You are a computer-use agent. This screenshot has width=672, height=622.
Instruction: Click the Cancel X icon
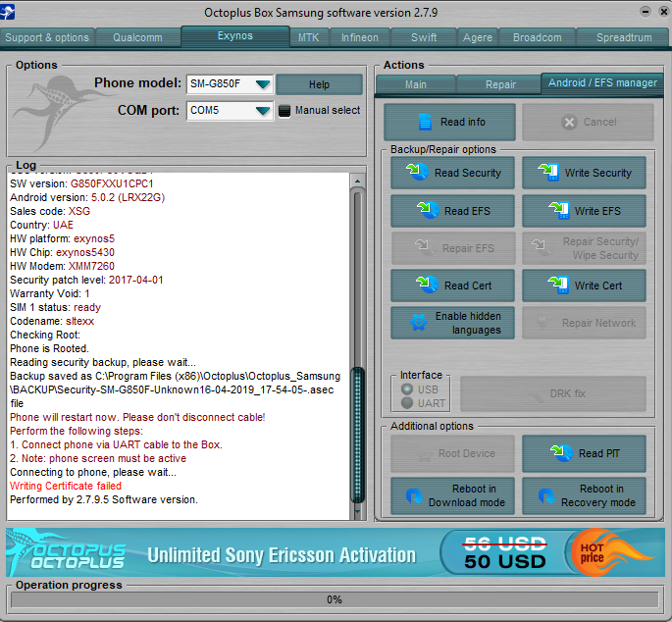(x=569, y=123)
